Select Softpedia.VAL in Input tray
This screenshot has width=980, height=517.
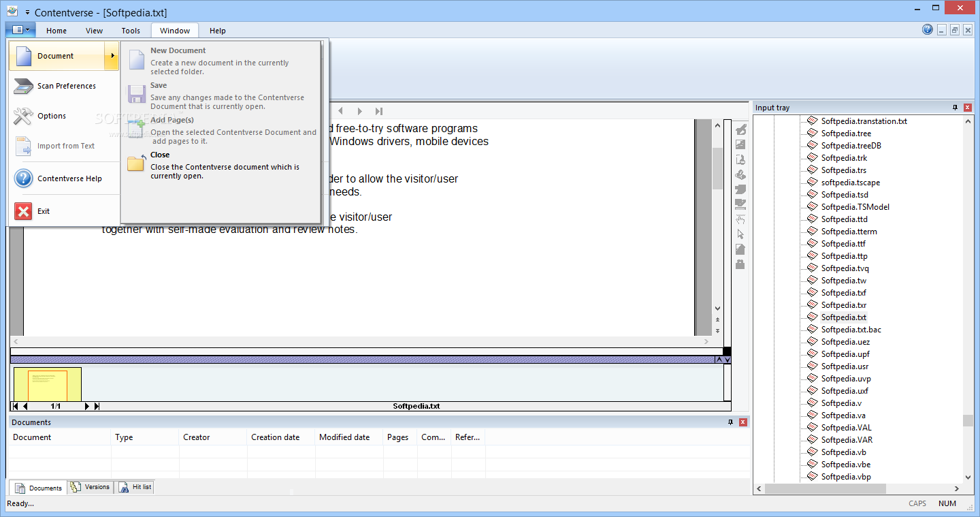click(x=847, y=428)
